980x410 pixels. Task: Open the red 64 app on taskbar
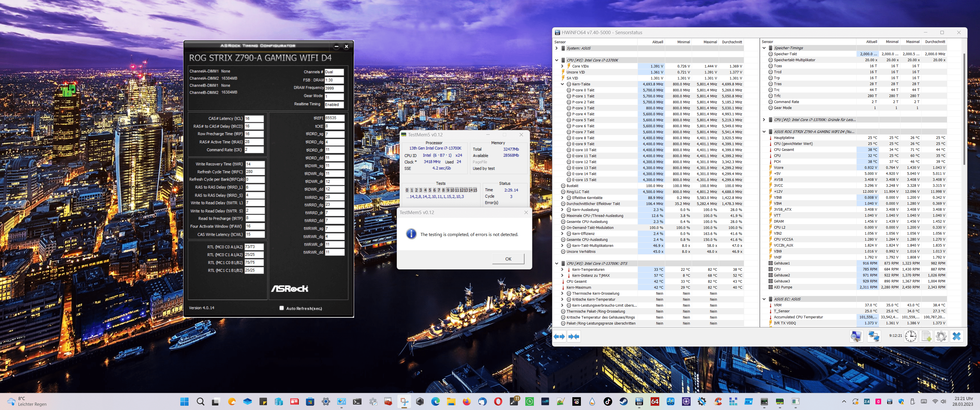point(655,401)
